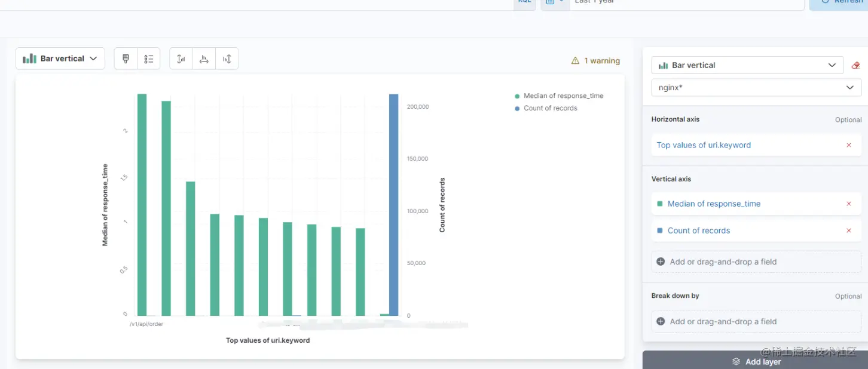Click the tall blue Count of records bar
The image size is (868, 369).
tap(393, 205)
